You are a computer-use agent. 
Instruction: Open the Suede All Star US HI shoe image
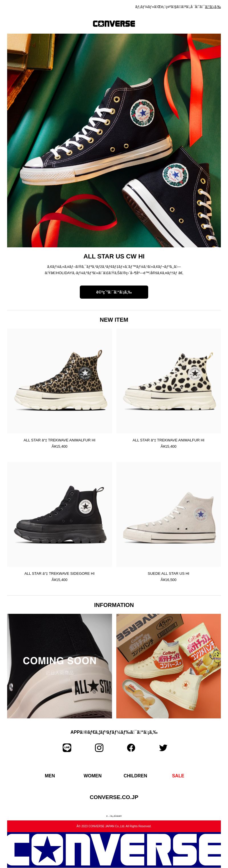coord(168,514)
